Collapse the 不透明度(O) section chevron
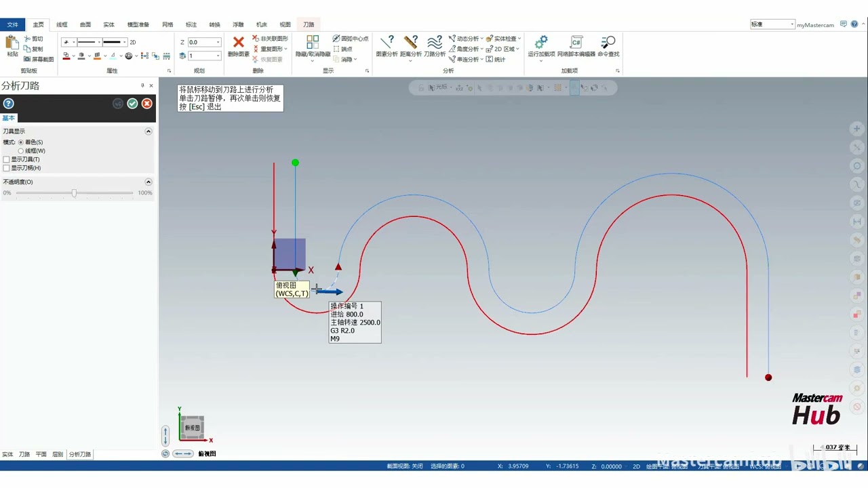The height and width of the screenshot is (488, 868). pos(149,182)
